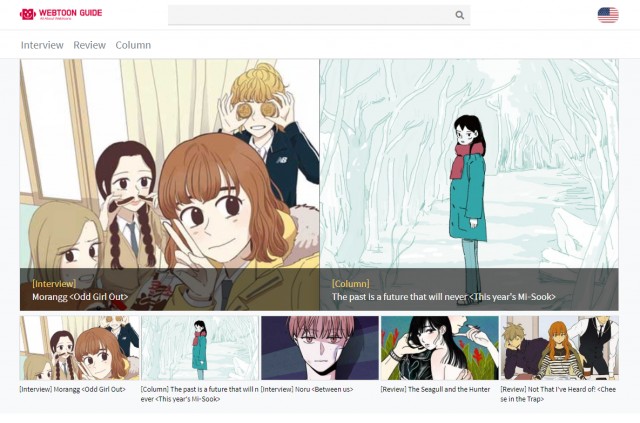Open caption link [Column] The past is a future
The height and width of the screenshot is (423, 640).
click(x=200, y=394)
